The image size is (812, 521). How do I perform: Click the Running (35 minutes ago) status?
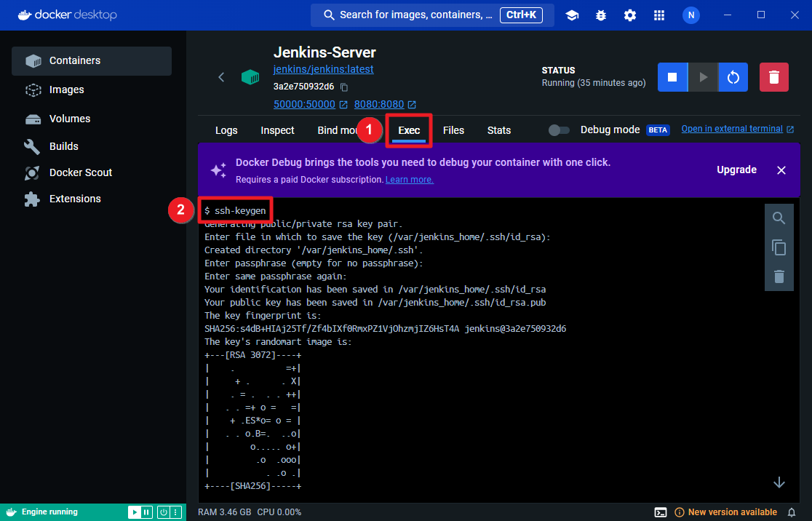pos(594,83)
